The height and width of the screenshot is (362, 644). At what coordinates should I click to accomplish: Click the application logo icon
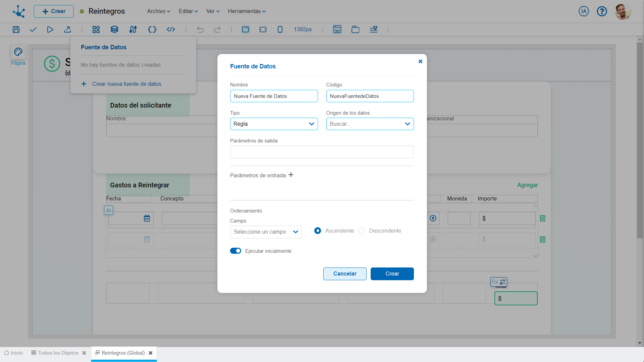tap(19, 11)
